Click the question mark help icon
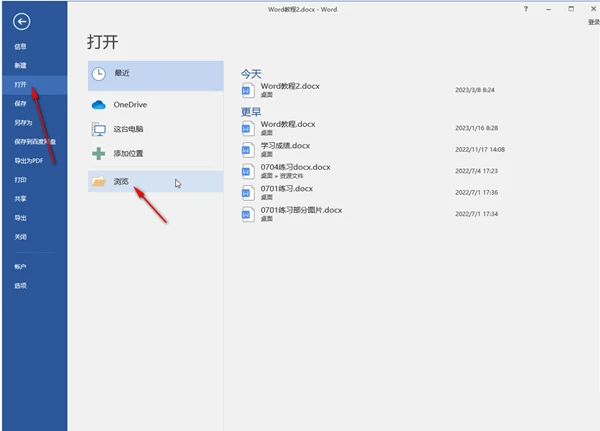Screen dimensions: 600x431 (x=526, y=9)
